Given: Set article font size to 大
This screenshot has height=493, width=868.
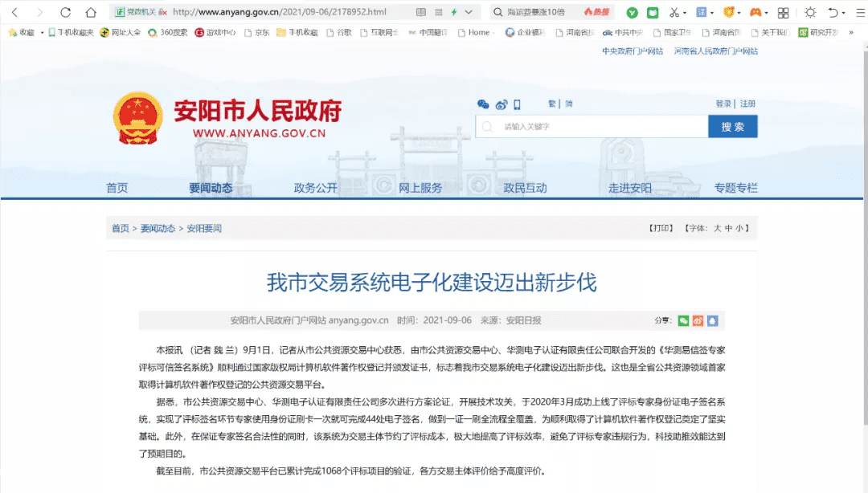Looking at the screenshot, I should click(x=718, y=228).
